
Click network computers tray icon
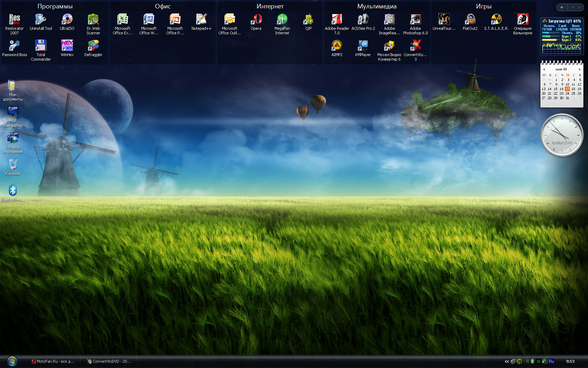coord(513,361)
